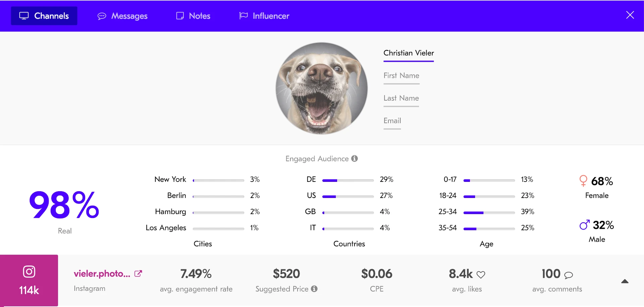Switch to the Channels tab
Viewport: 644px width, 307px height.
(44, 16)
